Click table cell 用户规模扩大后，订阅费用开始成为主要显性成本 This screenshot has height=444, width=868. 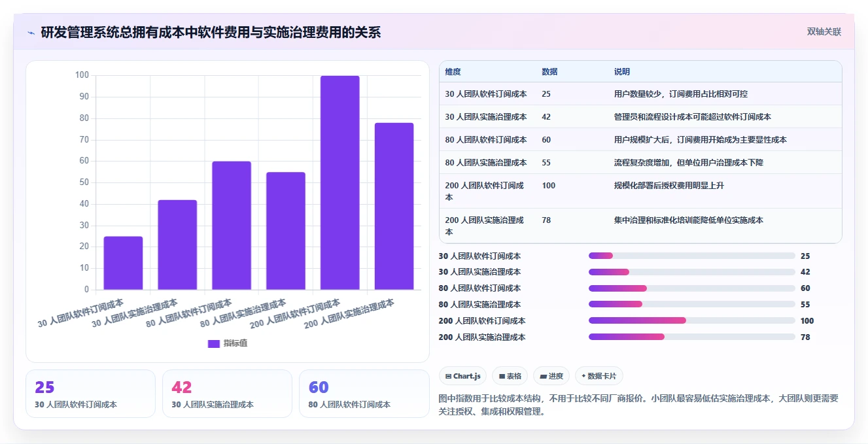click(701, 140)
